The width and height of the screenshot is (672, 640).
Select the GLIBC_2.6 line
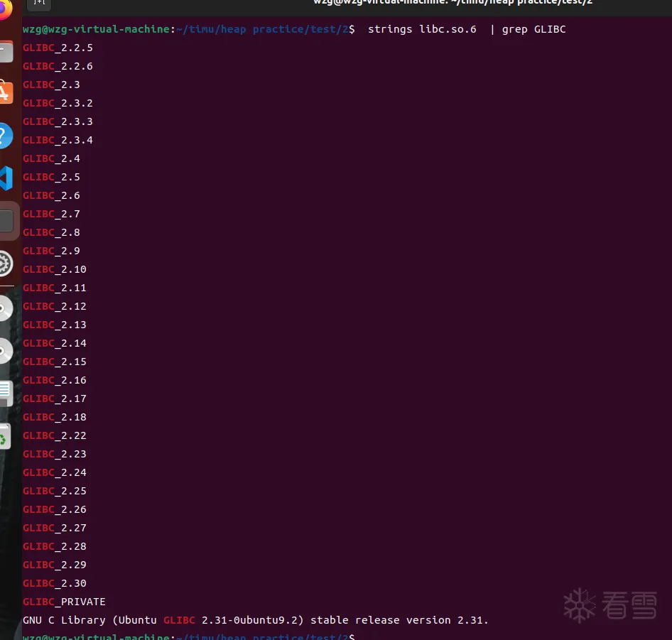pyautogui.click(x=51, y=195)
